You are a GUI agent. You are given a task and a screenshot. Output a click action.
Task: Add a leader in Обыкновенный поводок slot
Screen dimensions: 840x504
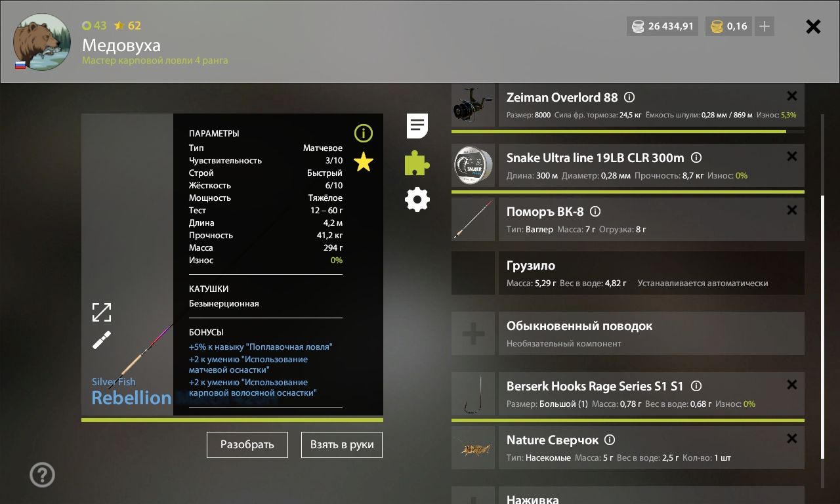coord(473,333)
